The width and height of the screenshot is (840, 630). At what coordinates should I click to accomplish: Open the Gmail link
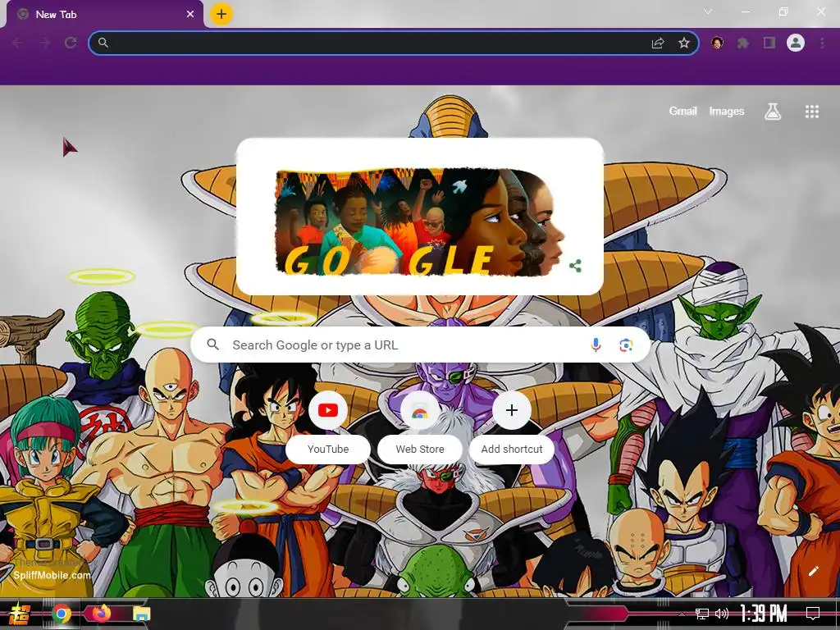tap(682, 111)
